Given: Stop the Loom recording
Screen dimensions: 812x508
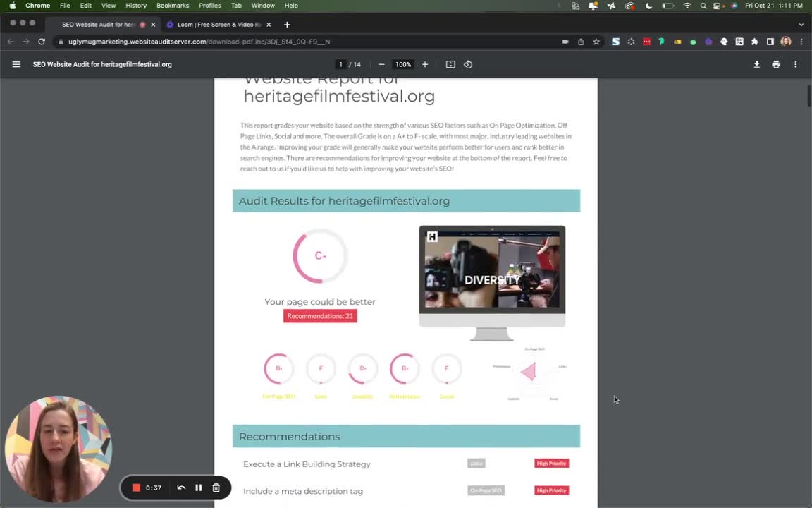Looking at the screenshot, I should (x=136, y=488).
